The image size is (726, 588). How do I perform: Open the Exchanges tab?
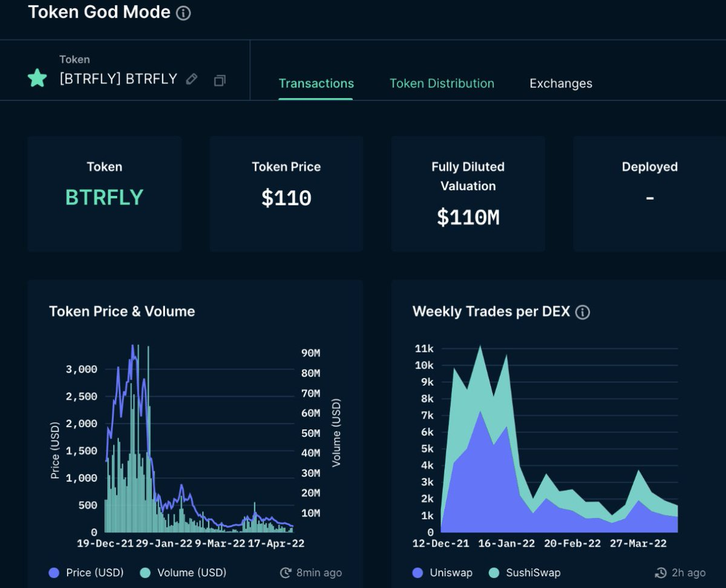pyautogui.click(x=561, y=83)
